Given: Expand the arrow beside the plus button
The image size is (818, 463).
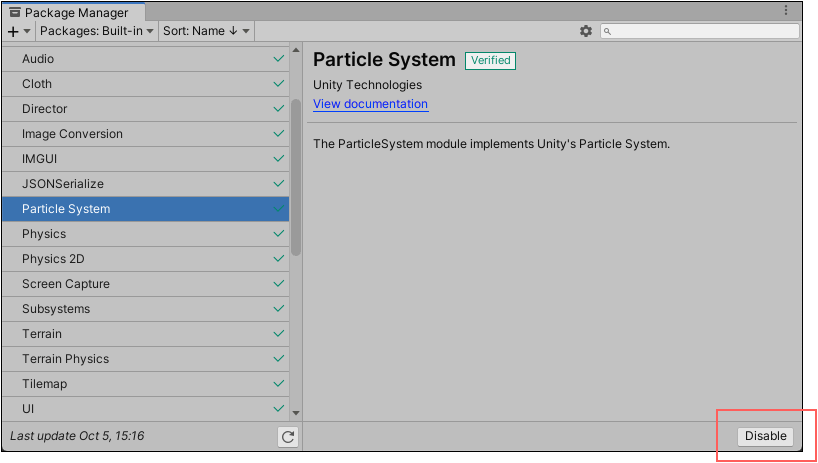Looking at the screenshot, I should (28, 31).
